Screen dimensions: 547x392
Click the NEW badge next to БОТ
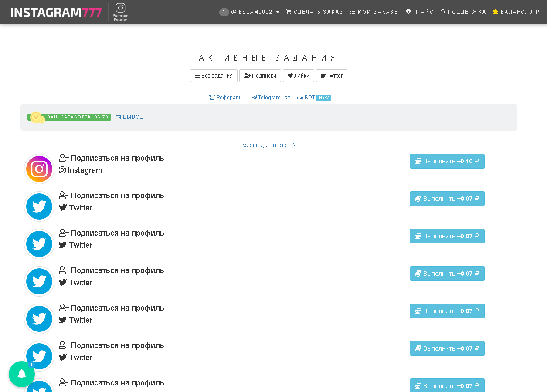tap(324, 98)
